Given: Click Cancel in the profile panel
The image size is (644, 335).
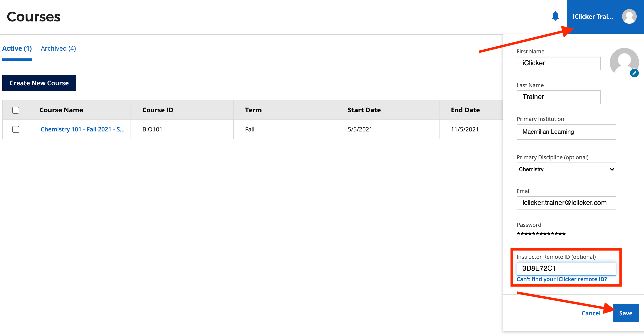Looking at the screenshot, I should 591,313.
